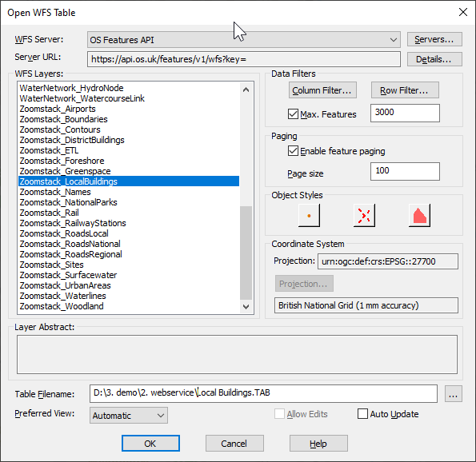
Task: Enable the Auto Update checkbox
Action: coord(362,414)
